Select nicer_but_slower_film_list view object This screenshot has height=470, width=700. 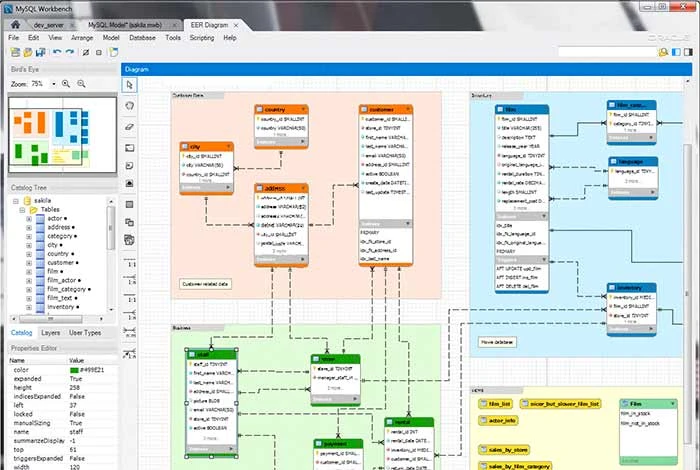coord(560,404)
